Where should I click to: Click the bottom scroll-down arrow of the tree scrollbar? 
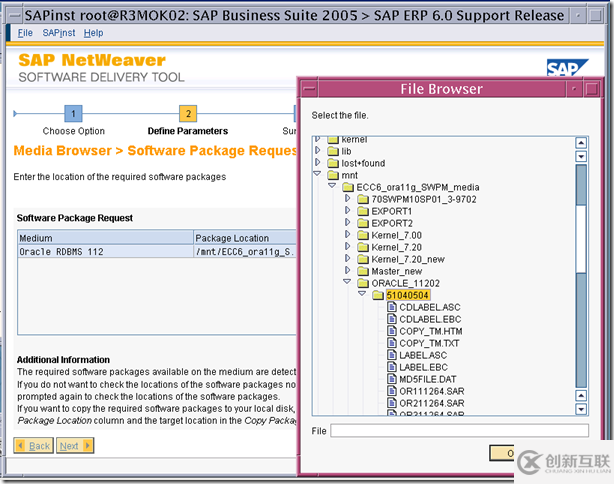tap(581, 409)
